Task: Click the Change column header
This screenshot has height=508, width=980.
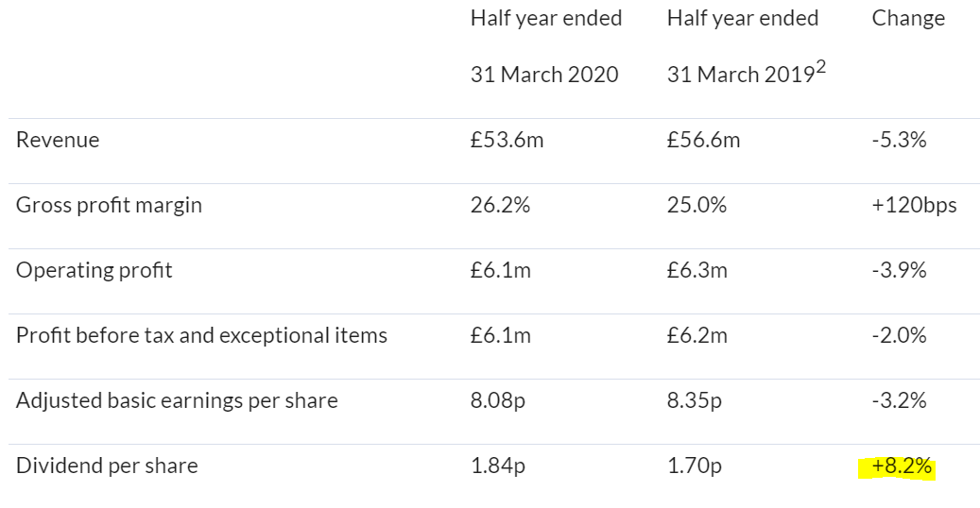Action: [908, 19]
